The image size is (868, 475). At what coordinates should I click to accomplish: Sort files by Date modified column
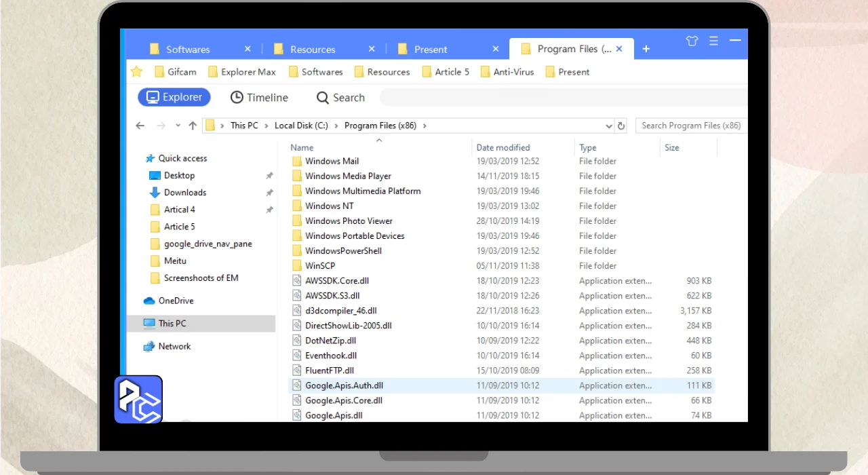[x=503, y=147]
